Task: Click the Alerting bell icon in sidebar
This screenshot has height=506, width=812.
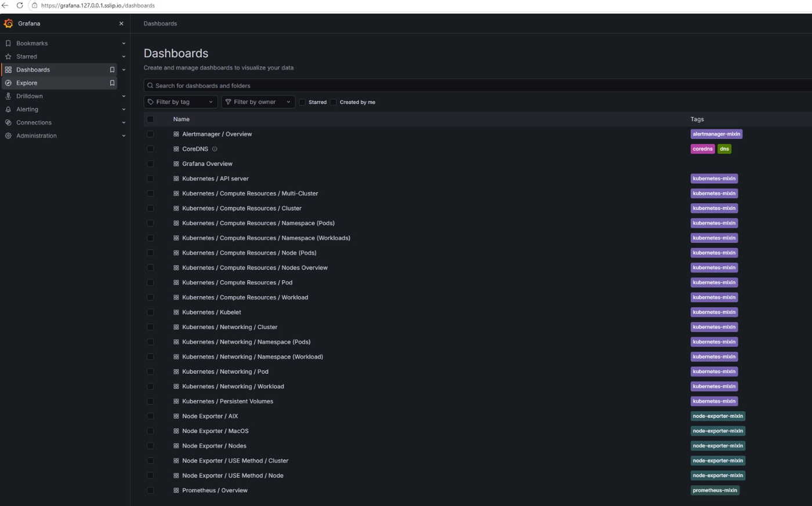Action: coord(8,110)
